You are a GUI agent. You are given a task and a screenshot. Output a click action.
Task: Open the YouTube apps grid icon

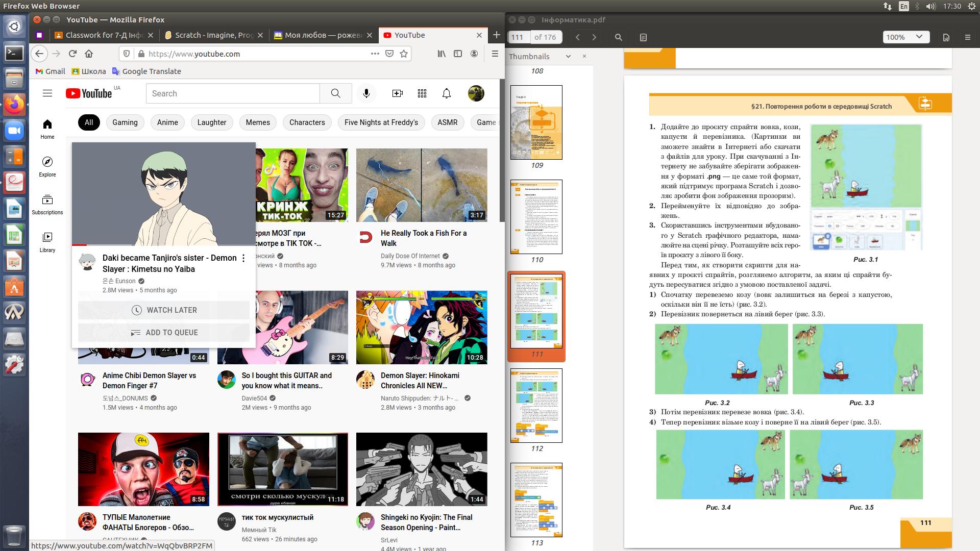point(422,93)
